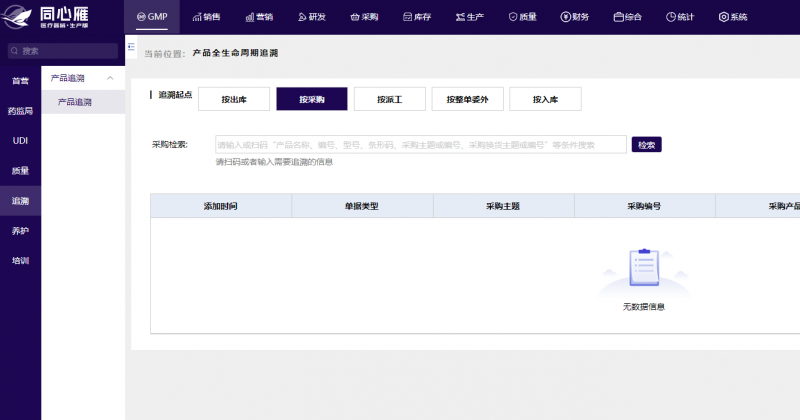The image size is (800, 420).
Task: Open the GMP top menu
Action: (152, 17)
